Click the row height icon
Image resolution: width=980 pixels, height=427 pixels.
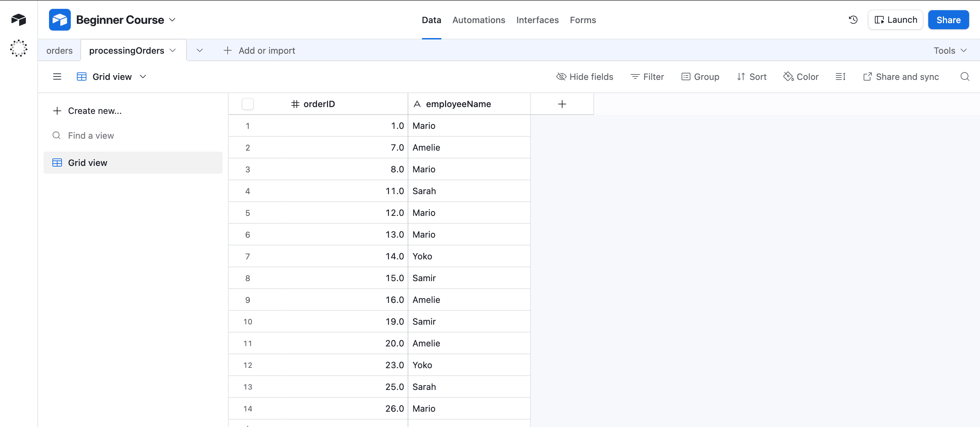pos(840,77)
